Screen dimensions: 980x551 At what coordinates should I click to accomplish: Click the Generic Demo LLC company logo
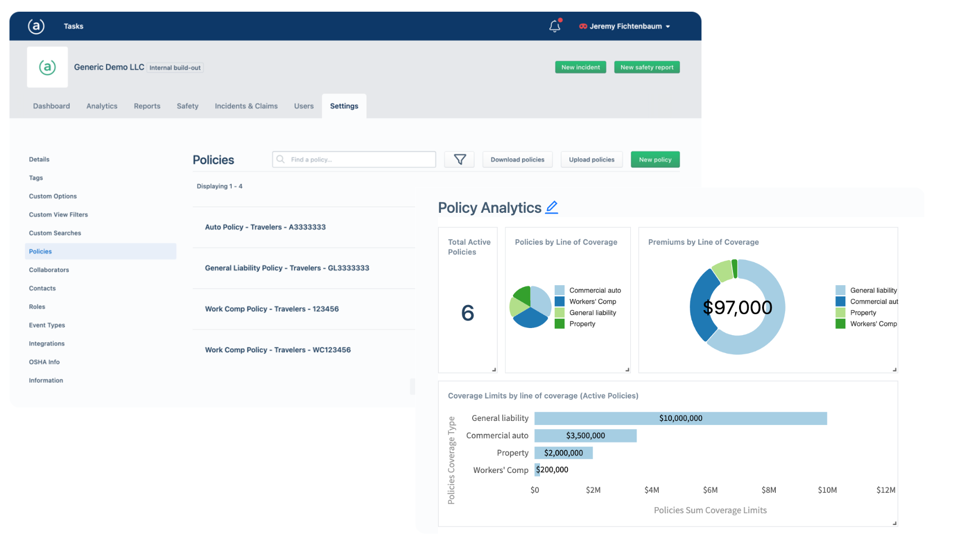point(47,67)
